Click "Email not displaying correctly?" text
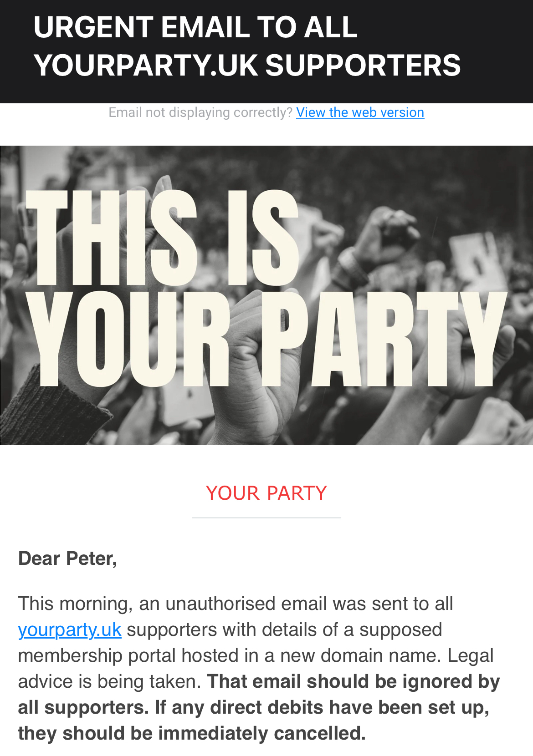The width and height of the screenshot is (533, 756). (200, 112)
